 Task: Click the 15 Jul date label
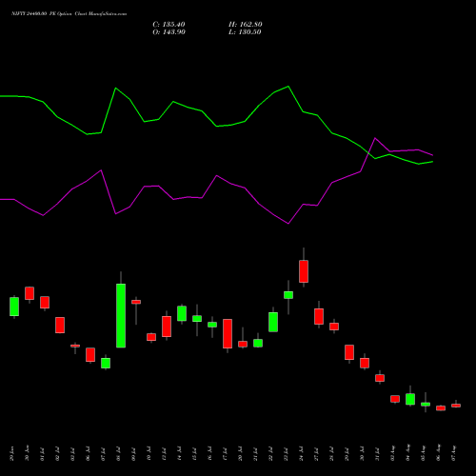coord(195,454)
